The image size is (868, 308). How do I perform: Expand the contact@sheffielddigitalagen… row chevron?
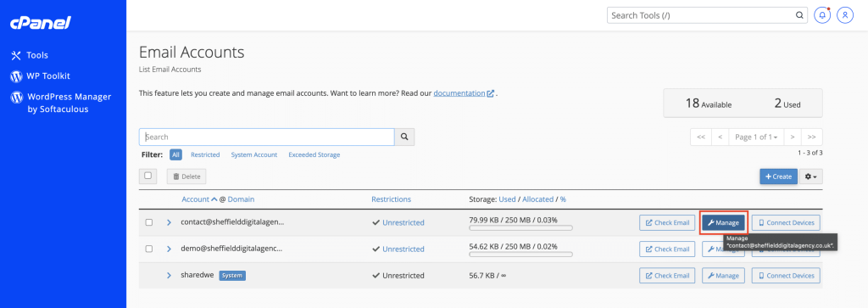[170, 222]
